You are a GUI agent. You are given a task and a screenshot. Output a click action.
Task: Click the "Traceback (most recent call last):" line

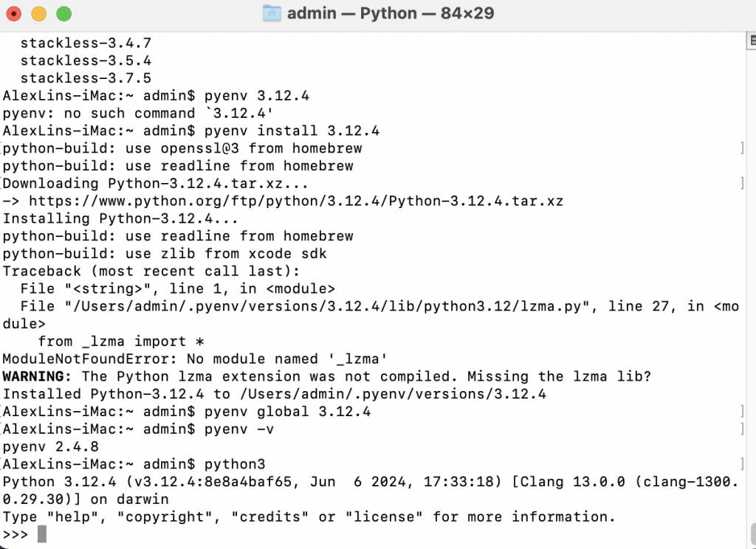(151, 271)
